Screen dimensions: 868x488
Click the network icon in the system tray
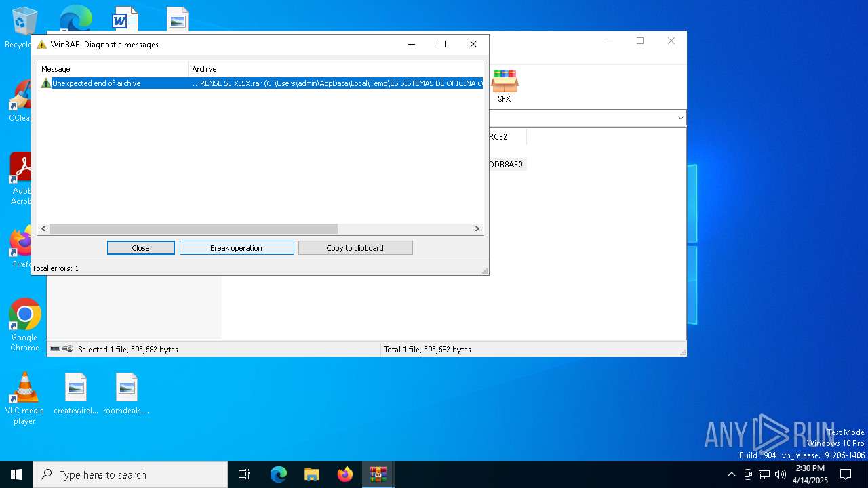point(764,474)
